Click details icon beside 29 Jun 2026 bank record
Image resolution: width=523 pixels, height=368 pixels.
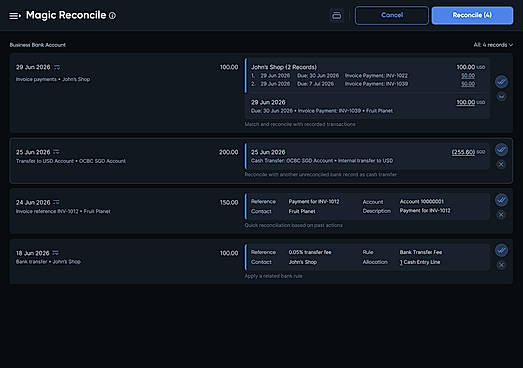[57, 67]
